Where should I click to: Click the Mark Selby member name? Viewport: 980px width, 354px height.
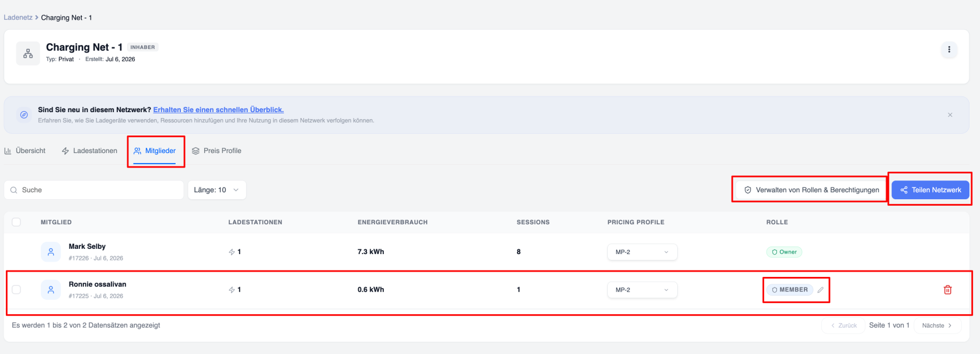87,247
